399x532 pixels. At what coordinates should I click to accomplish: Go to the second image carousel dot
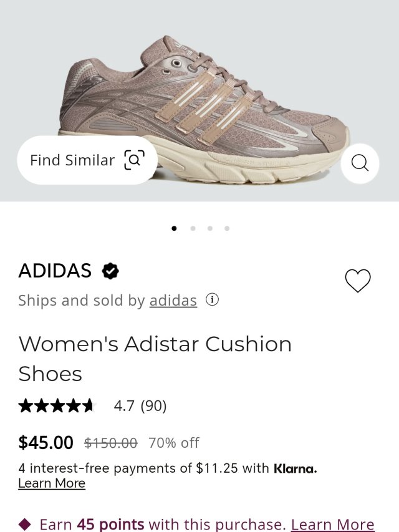(x=193, y=228)
